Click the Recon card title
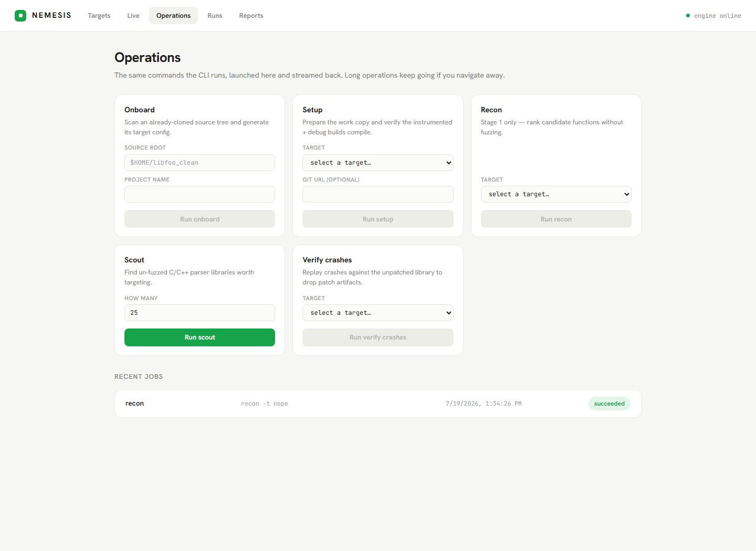756x551 pixels. pos(491,110)
